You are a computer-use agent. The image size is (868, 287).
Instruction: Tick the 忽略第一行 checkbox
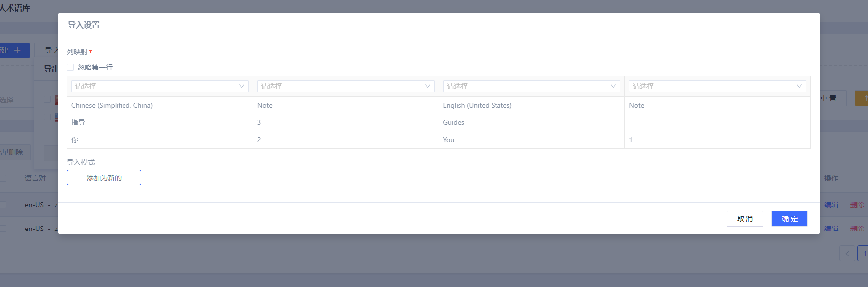pyautogui.click(x=70, y=67)
